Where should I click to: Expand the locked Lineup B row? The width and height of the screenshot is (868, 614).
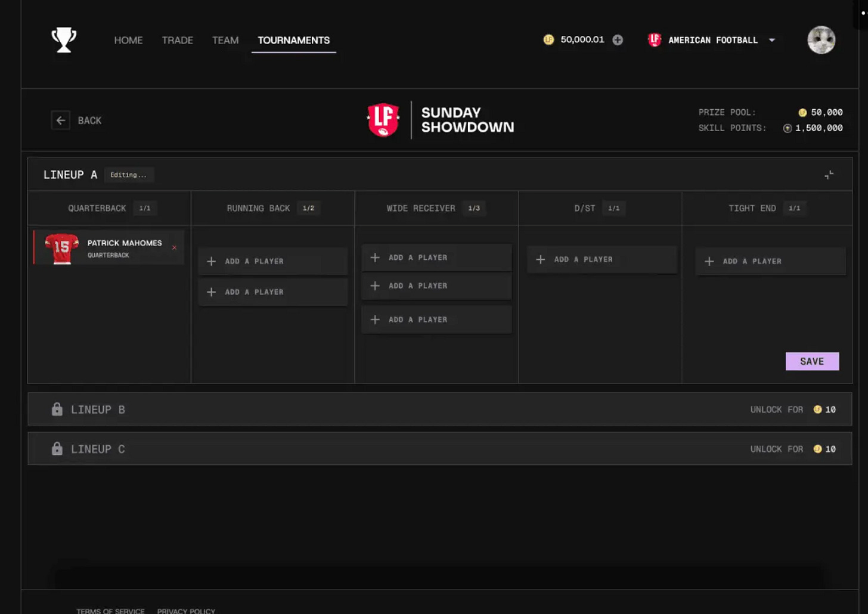pyautogui.click(x=440, y=409)
